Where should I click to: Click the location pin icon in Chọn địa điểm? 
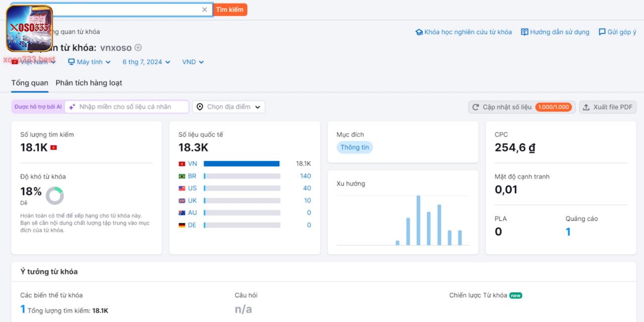coord(200,106)
